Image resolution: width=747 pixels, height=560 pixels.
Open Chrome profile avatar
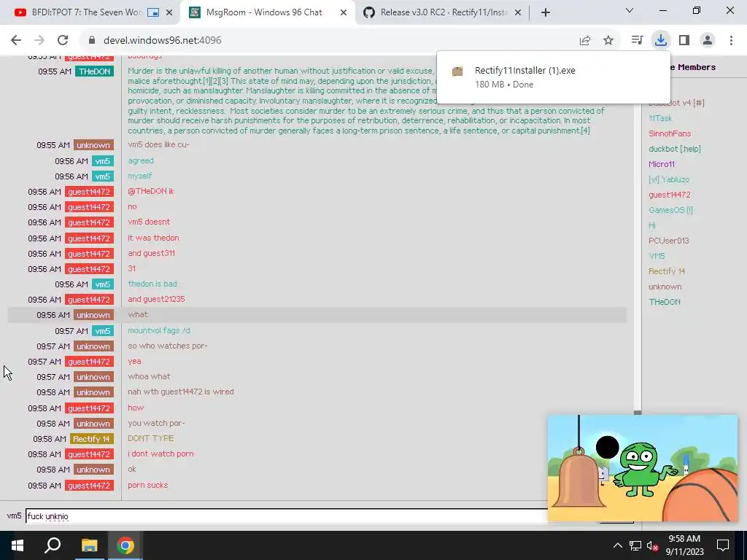[x=708, y=41]
